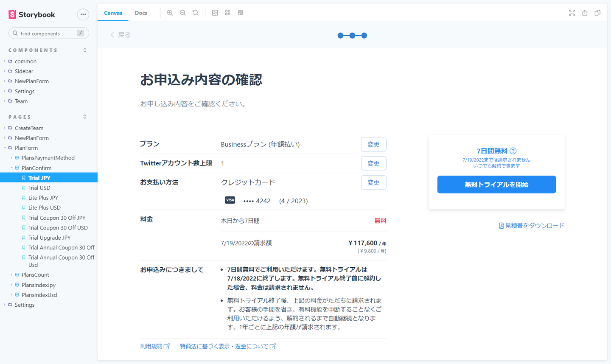Open the 見積書をダウンロード link
The width and height of the screenshot is (611, 364).
(532, 226)
